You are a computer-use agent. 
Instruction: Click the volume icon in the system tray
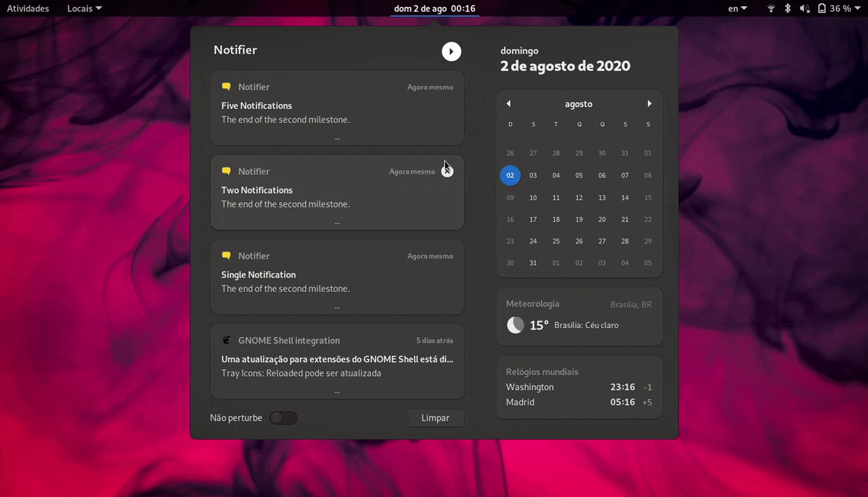click(804, 8)
